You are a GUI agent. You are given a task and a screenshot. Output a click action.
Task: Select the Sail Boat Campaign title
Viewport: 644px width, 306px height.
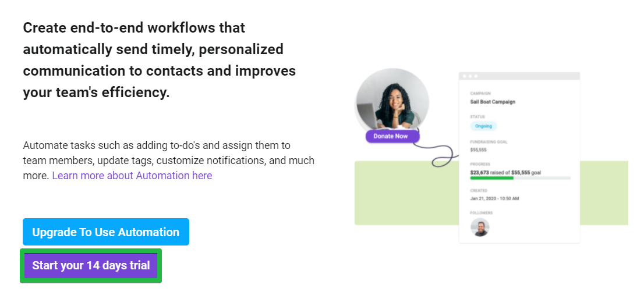(493, 102)
